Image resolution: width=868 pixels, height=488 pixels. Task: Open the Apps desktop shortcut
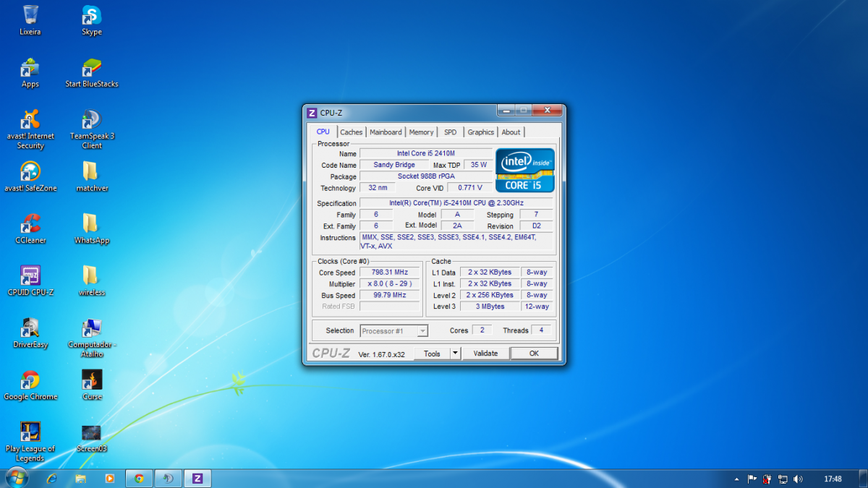pyautogui.click(x=30, y=72)
